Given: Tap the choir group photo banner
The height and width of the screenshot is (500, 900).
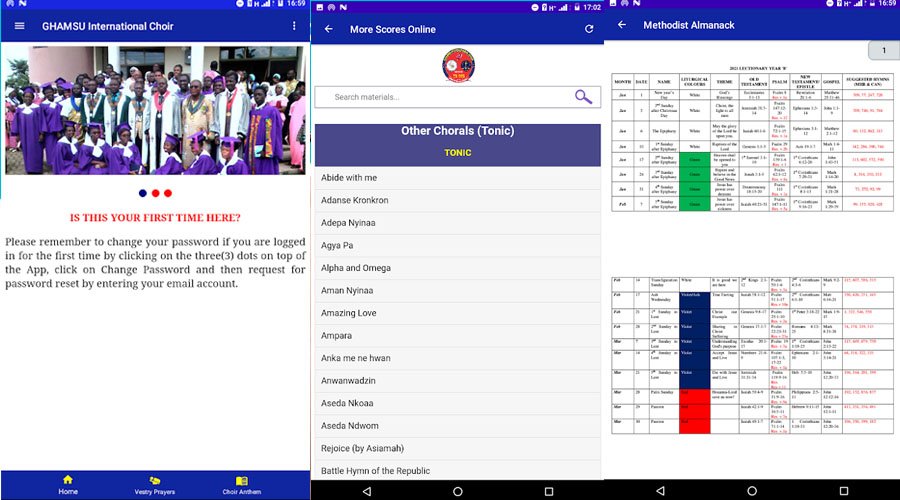Looking at the screenshot, I should (x=155, y=110).
